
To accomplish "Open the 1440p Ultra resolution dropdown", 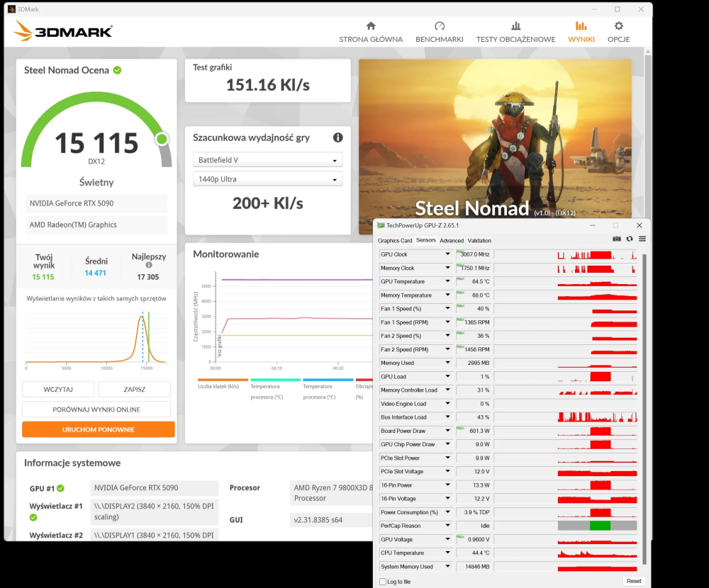I will 267,179.
